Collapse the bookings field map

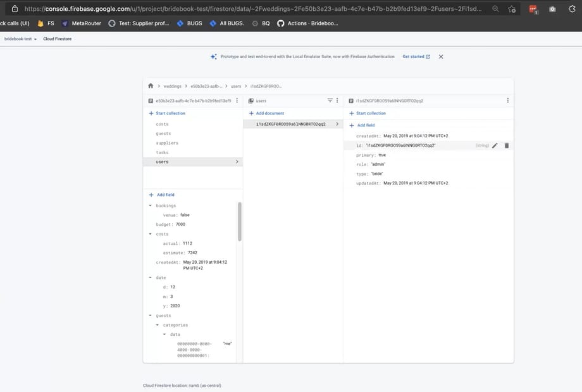click(x=151, y=205)
